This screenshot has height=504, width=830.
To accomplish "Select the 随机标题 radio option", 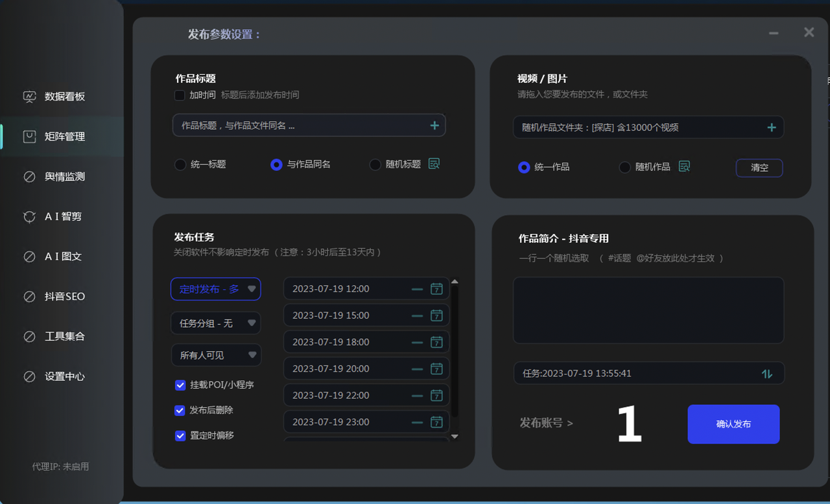I will pyautogui.click(x=375, y=165).
